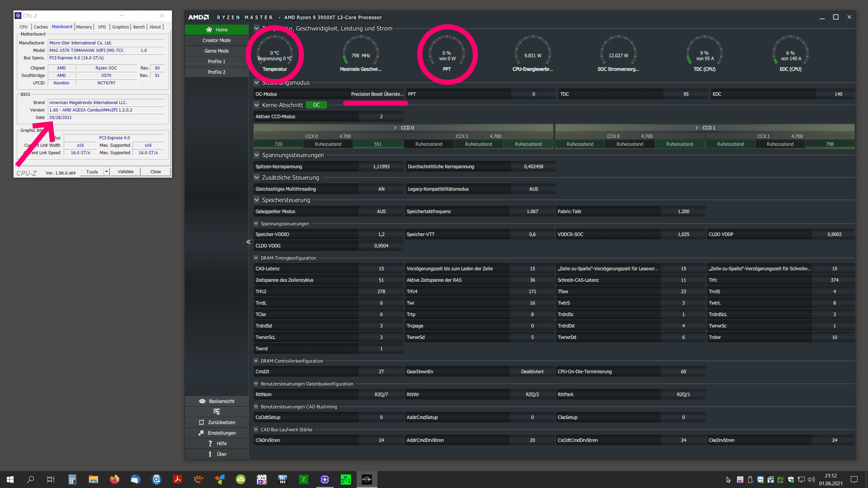Switch to the Caches tab in CPU-Z
868x488 pixels.
click(41, 27)
